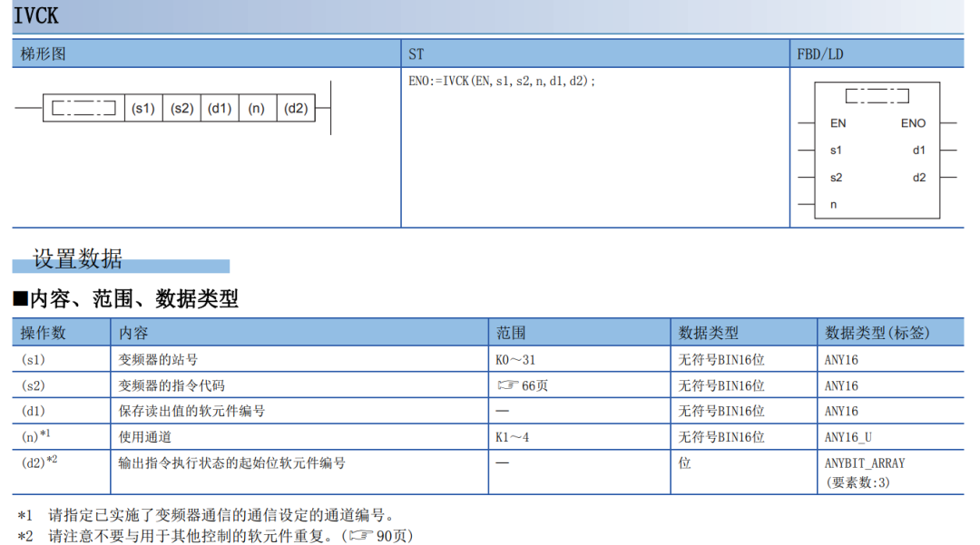Click the dashed instruction placeholder in the ladder diagram

tap(83, 109)
